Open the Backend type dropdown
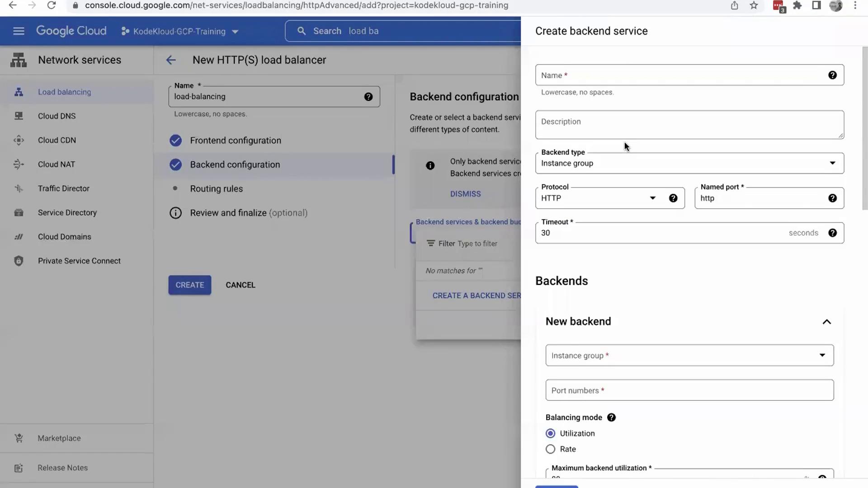The width and height of the screenshot is (868, 488). point(689,163)
